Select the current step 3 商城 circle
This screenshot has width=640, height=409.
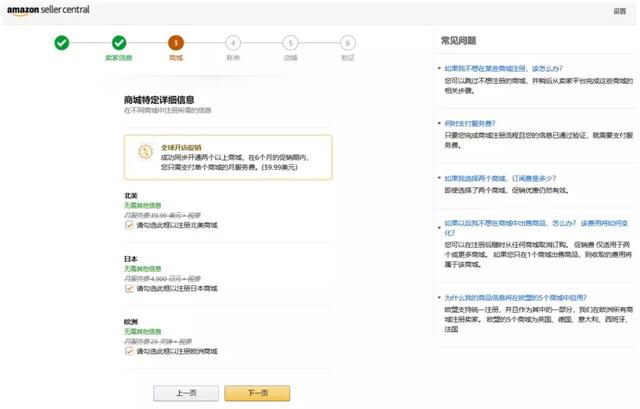click(176, 42)
